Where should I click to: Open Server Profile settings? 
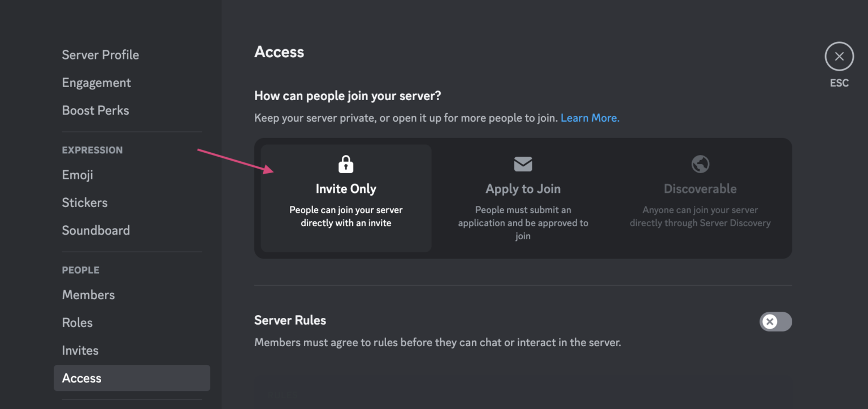pyautogui.click(x=100, y=55)
